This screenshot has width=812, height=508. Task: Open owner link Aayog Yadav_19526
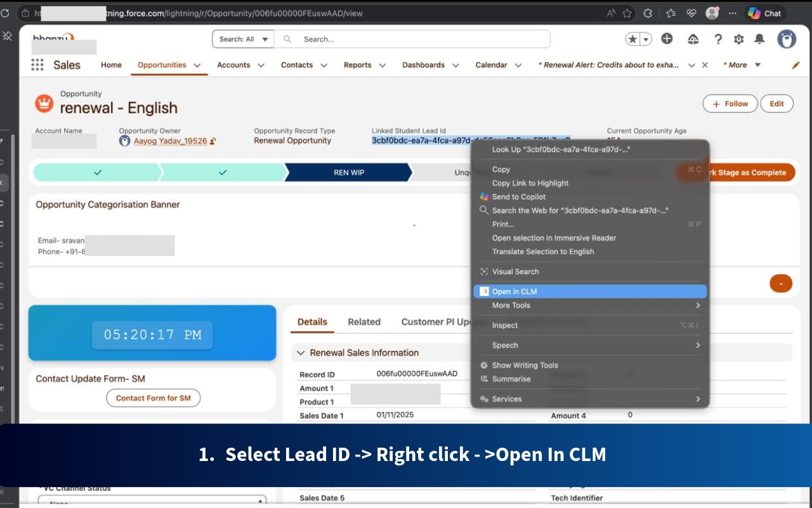tap(170, 141)
